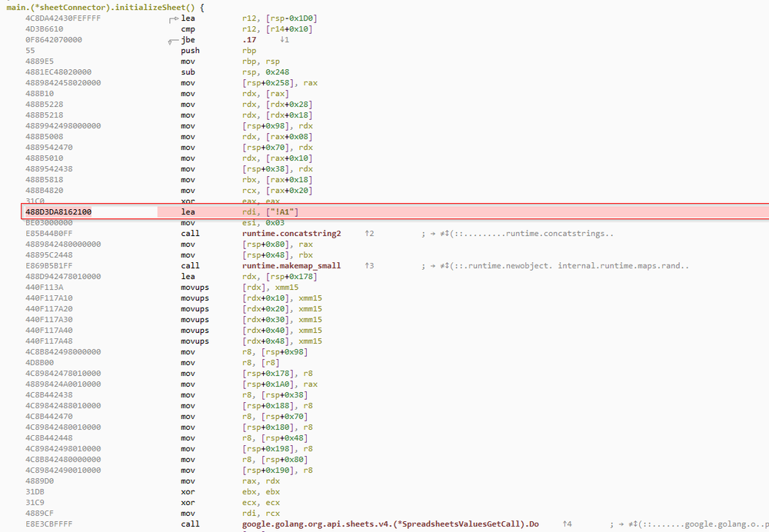Follow the ↑3 marker after runtime.makemap_small
Image resolution: width=769 pixels, height=532 pixels.
pos(369,266)
